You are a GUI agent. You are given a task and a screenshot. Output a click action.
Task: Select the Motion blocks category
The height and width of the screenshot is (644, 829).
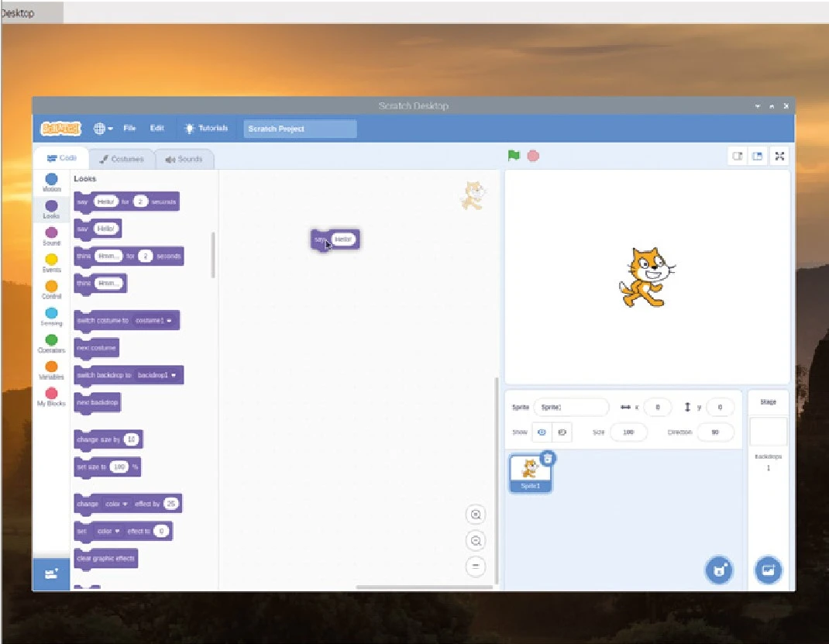[x=51, y=182]
